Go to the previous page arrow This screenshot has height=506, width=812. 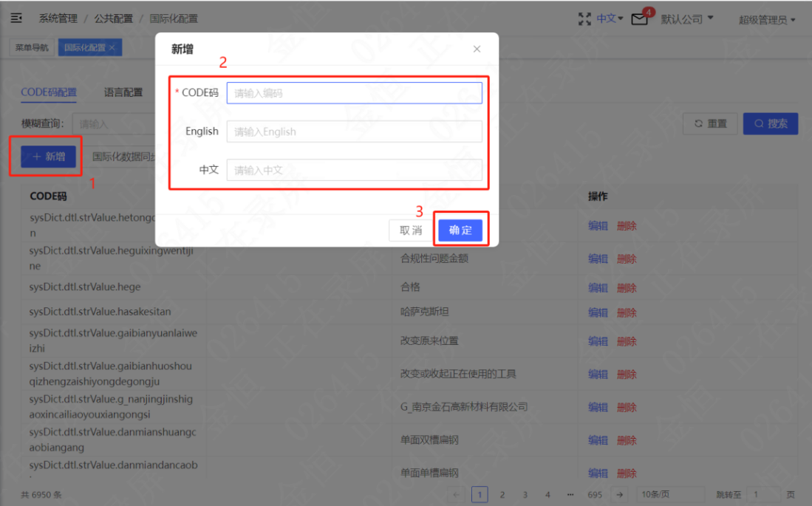point(456,495)
